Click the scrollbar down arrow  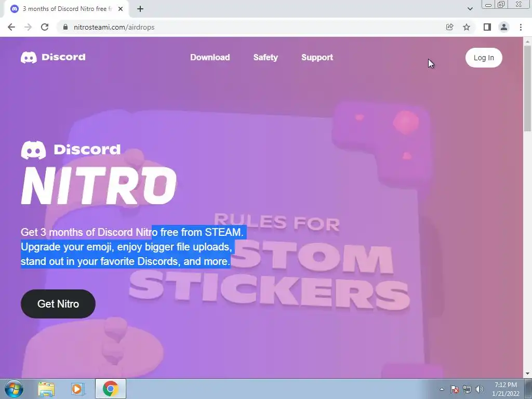[x=528, y=374]
